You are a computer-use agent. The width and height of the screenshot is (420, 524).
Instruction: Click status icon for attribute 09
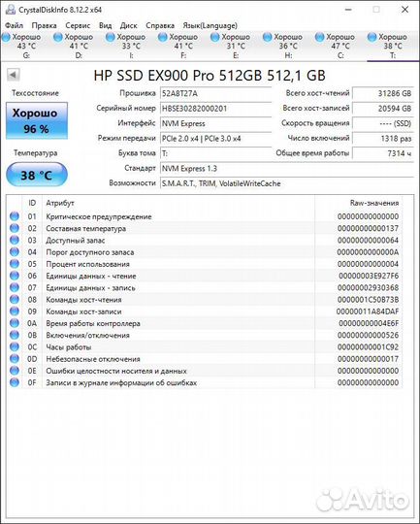15,311
